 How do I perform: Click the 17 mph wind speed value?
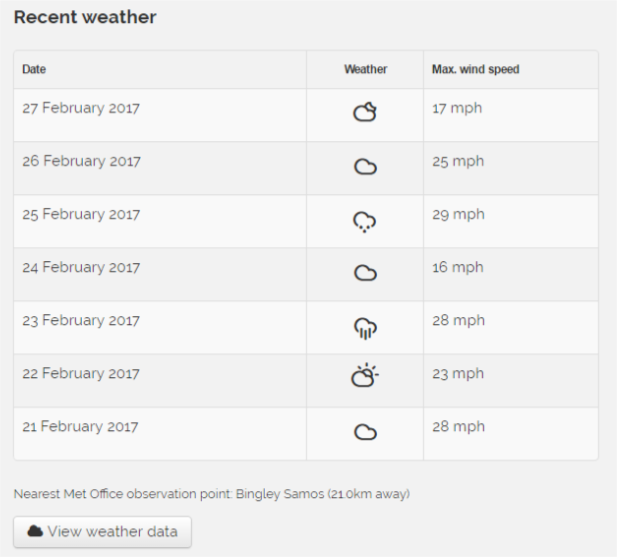[457, 109]
